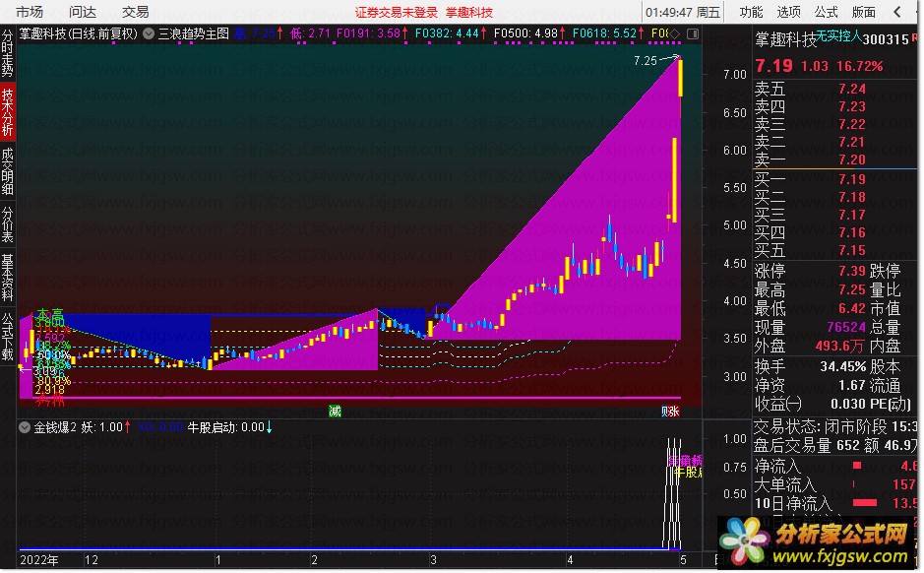Switch to 基本资料 side tab
The width and height of the screenshot is (924, 573).
(x=7, y=278)
